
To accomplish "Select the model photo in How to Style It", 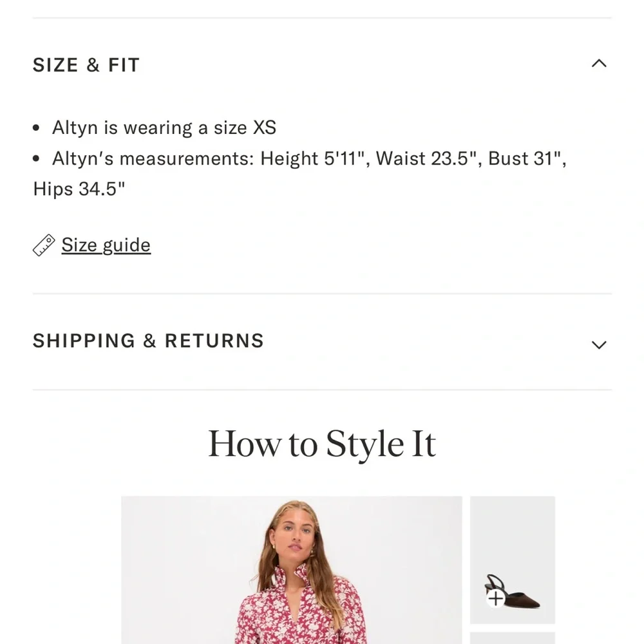I will tap(291, 570).
